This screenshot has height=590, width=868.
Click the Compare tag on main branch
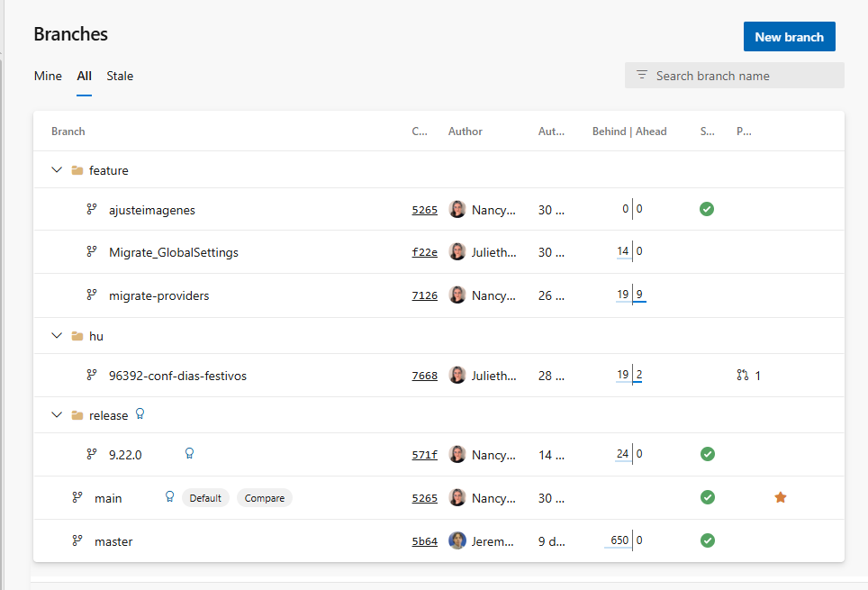click(265, 498)
